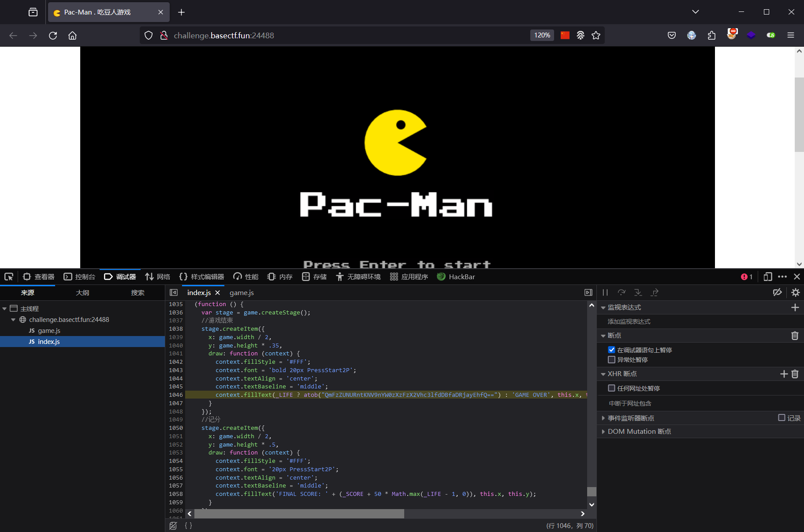Select the Outline (大纲) sidebar tab
This screenshot has height=532, width=804.
[82, 292]
